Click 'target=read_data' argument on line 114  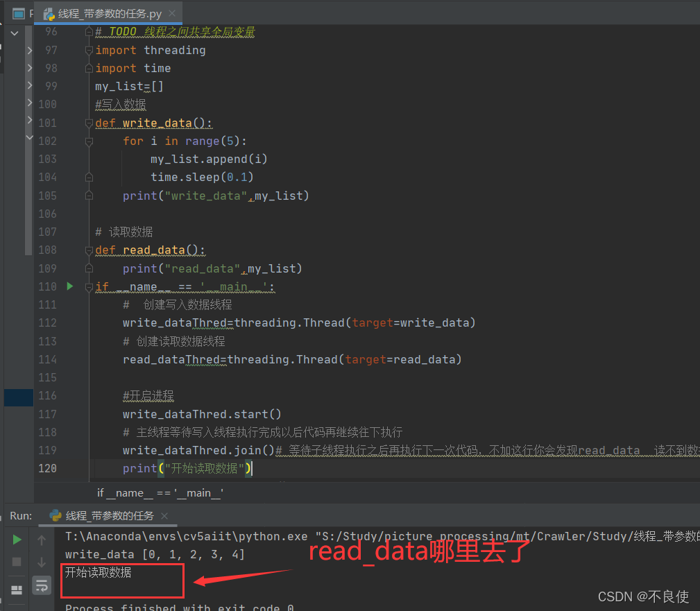point(400,359)
